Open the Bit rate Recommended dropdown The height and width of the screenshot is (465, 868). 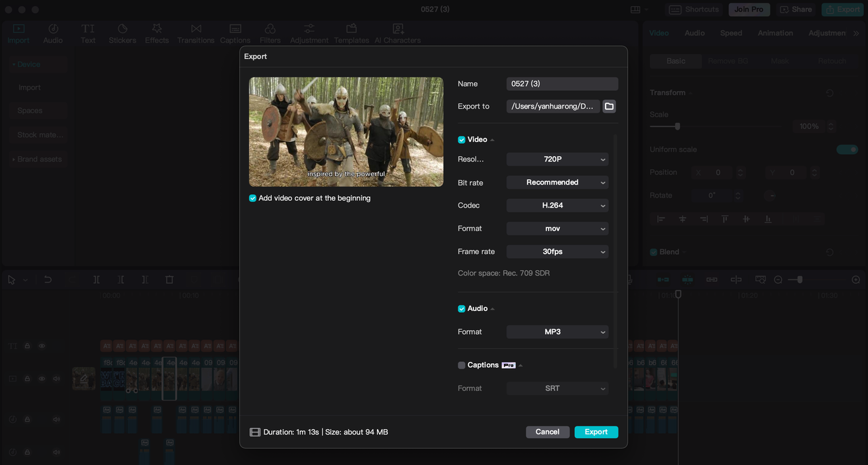click(x=557, y=183)
